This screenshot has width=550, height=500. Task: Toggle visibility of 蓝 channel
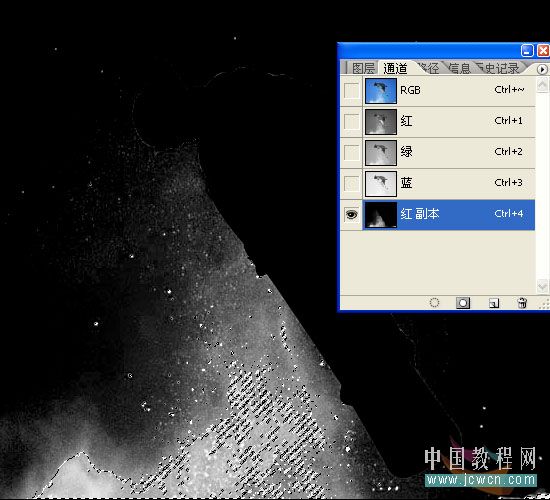pyautogui.click(x=351, y=184)
